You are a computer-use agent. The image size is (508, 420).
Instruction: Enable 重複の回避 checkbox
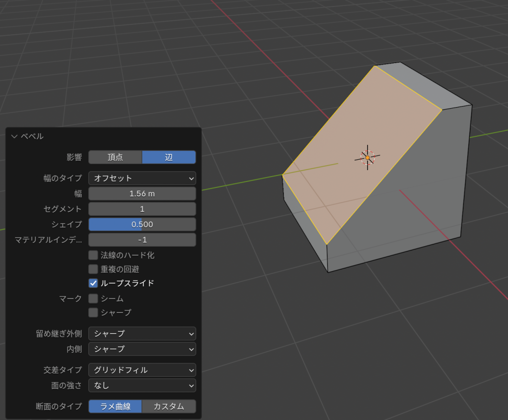93,269
